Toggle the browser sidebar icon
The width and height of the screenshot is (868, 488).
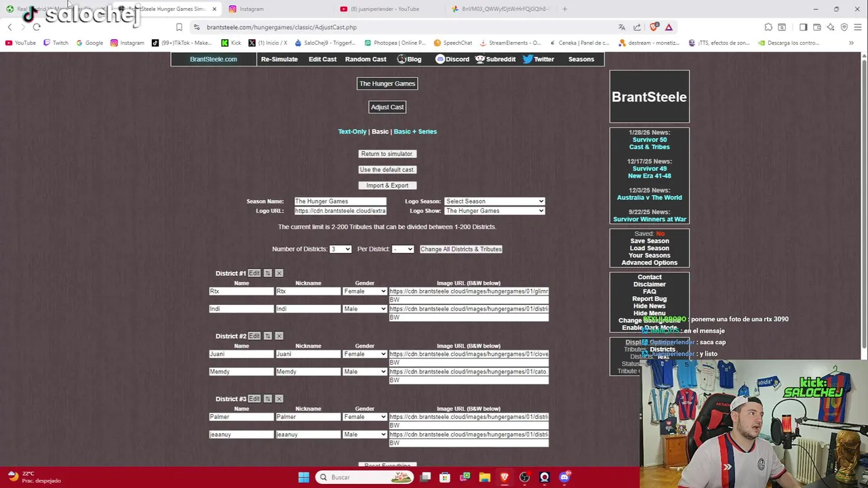click(804, 27)
